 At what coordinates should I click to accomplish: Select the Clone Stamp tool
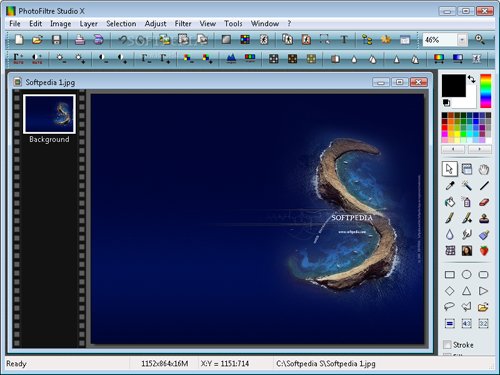click(484, 218)
